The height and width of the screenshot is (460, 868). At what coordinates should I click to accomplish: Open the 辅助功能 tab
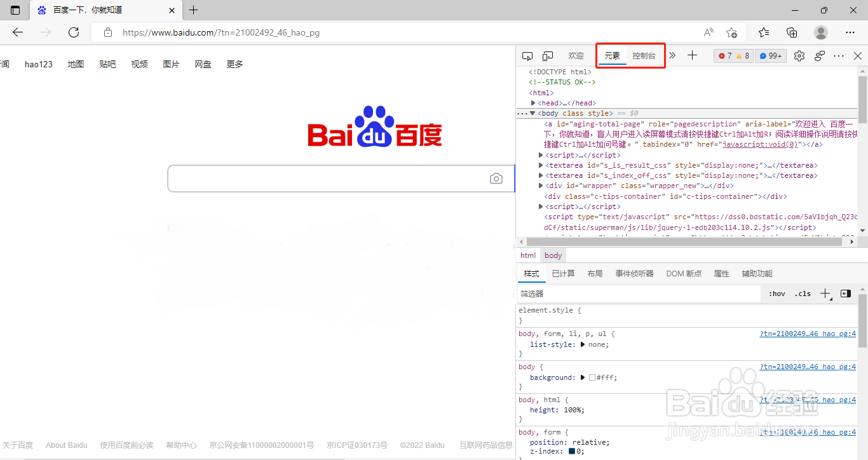click(757, 274)
